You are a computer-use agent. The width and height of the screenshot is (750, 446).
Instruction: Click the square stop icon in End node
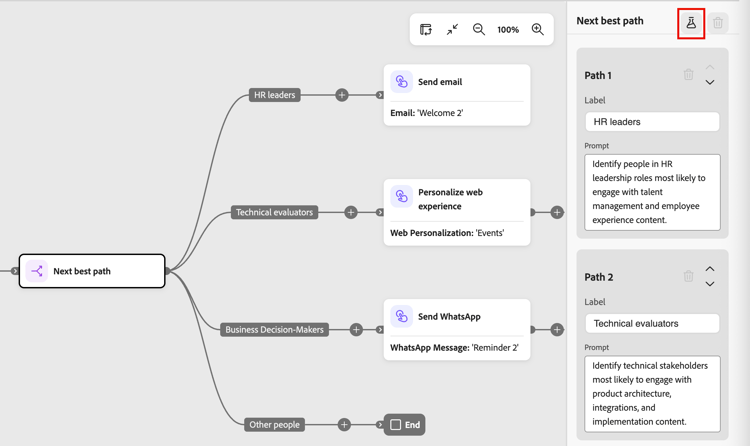coord(396,424)
